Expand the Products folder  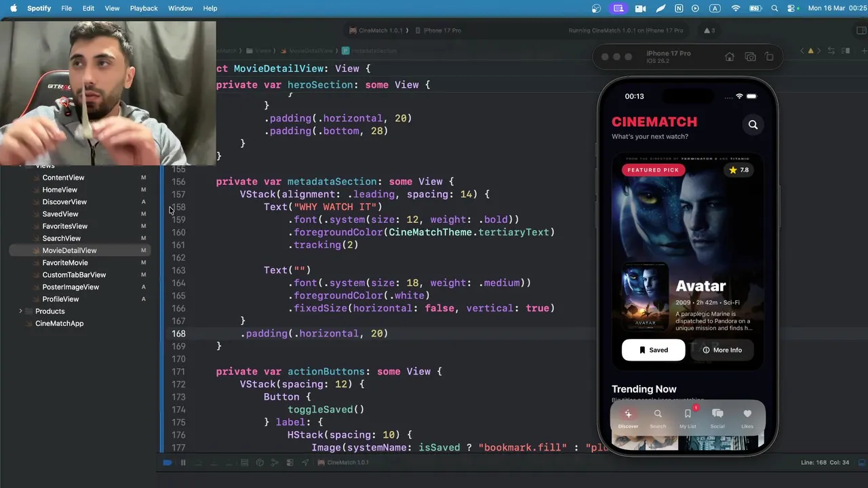[x=20, y=312]
